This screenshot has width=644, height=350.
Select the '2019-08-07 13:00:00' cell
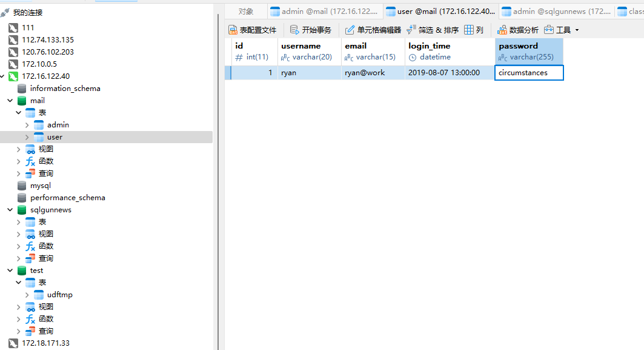pos(450,73)
